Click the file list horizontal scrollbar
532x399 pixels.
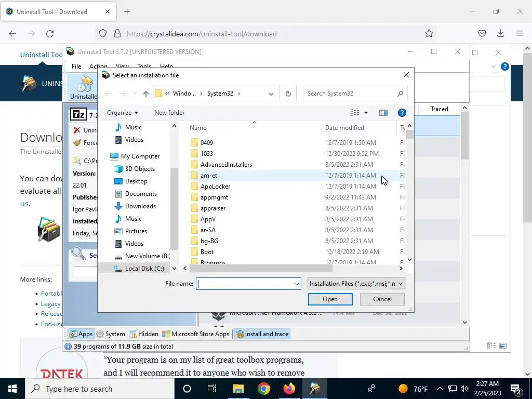point(261,269)
